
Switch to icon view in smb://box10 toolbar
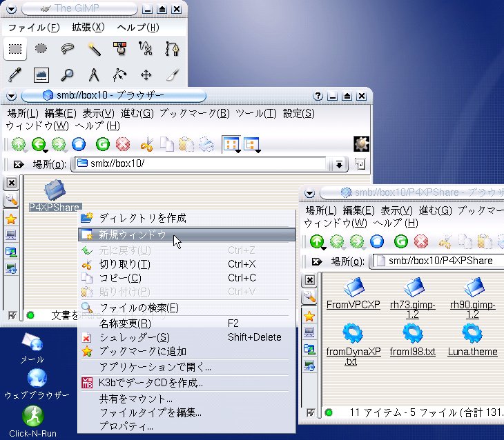pos(231,144)
